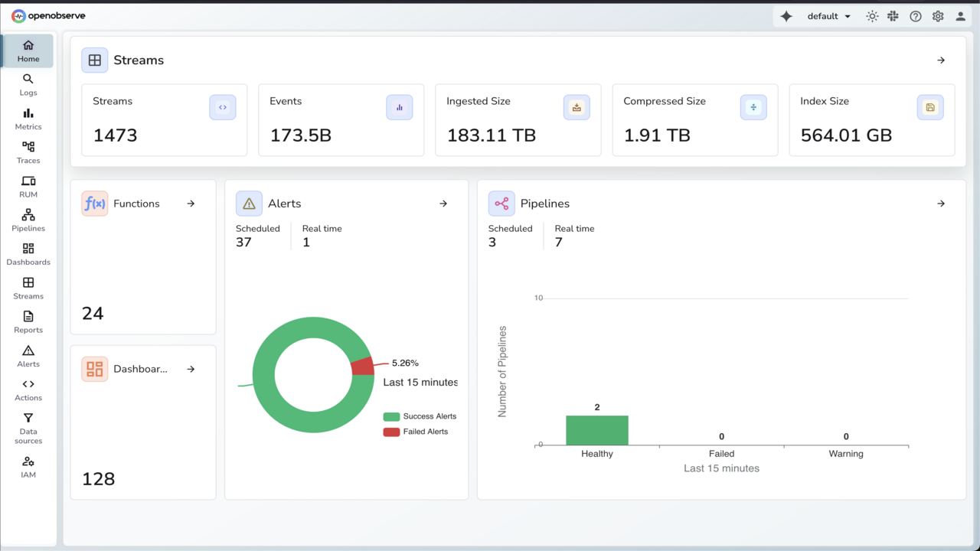
Task: Open the RUM sidebar item
Action: tap(28, 187)
